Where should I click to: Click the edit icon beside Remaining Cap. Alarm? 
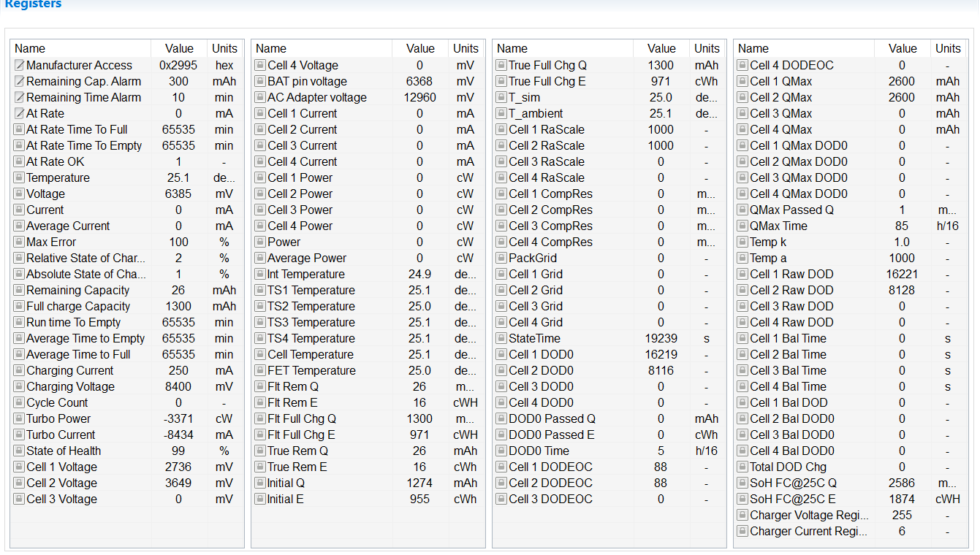click(x=19, y=82)
